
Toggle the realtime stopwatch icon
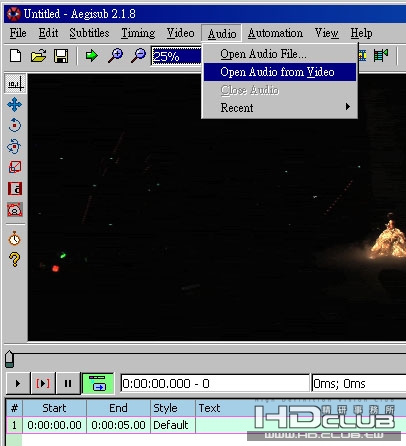(x=14, y=238)
